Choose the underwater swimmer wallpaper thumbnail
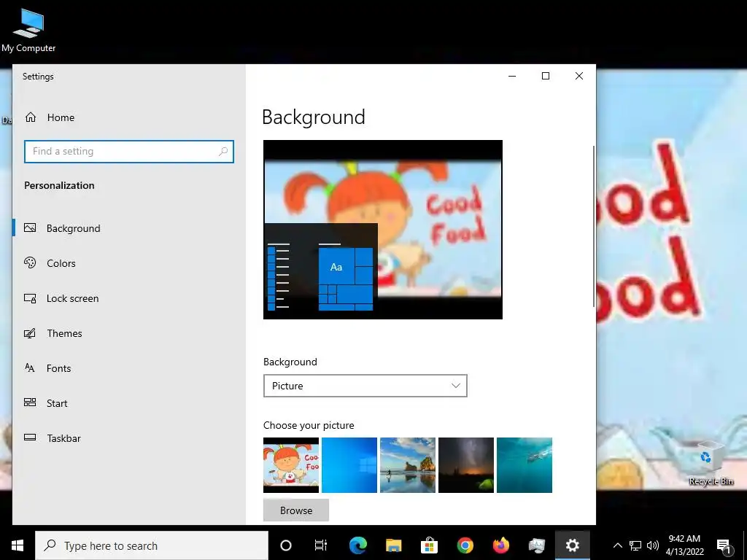 pos(525,465)
